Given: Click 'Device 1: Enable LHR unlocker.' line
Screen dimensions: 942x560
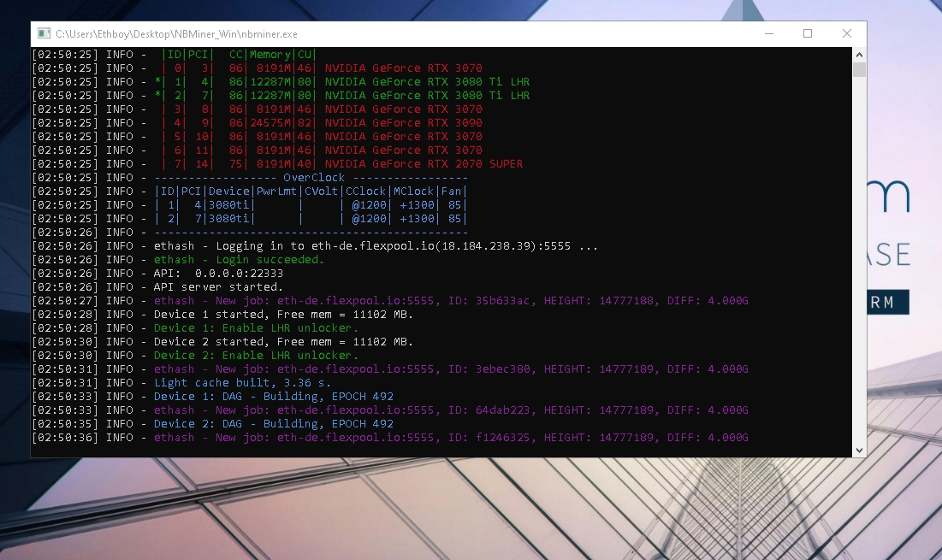Looking at the screenshot, I should tap(256, 327).
